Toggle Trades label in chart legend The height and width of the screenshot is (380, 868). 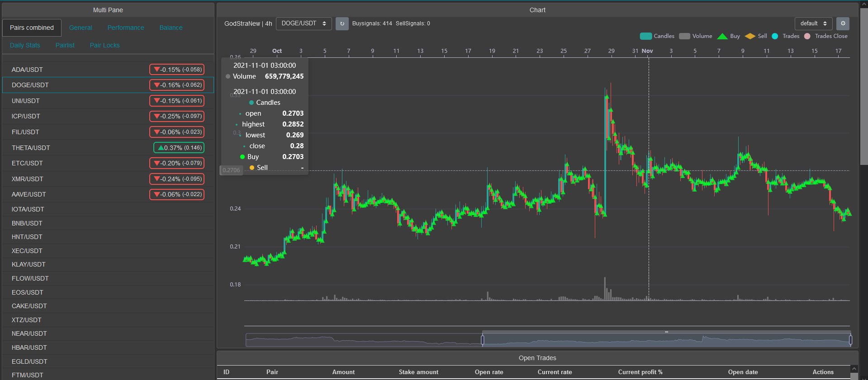[x=791, y=36]
